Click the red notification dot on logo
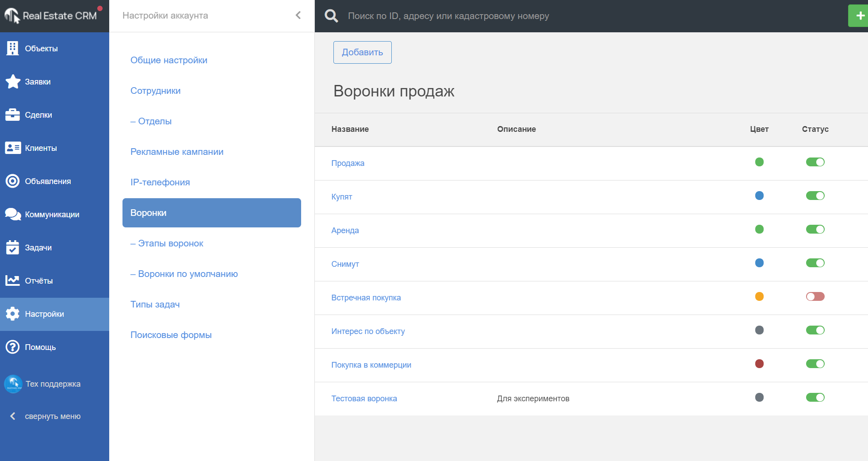The width and height of the screenshot is (868, 461). click(x=100, y=8)
